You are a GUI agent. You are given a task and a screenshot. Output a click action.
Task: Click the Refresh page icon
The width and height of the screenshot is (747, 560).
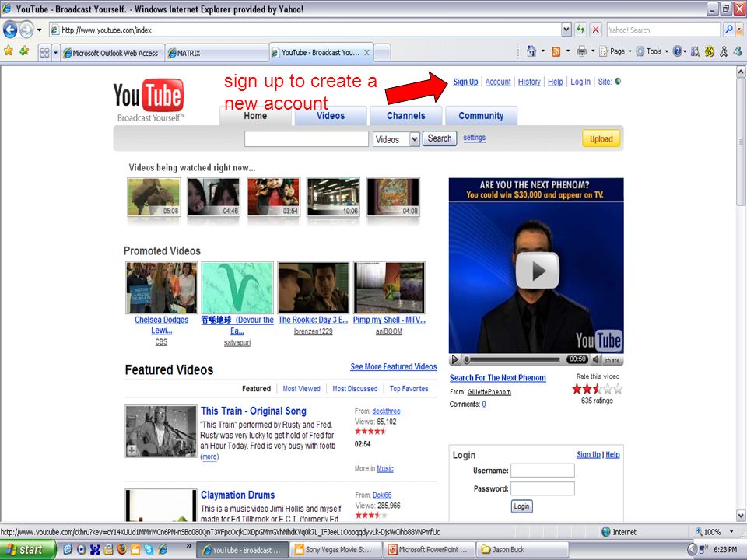pyautogui.click(x=580, y=30)
